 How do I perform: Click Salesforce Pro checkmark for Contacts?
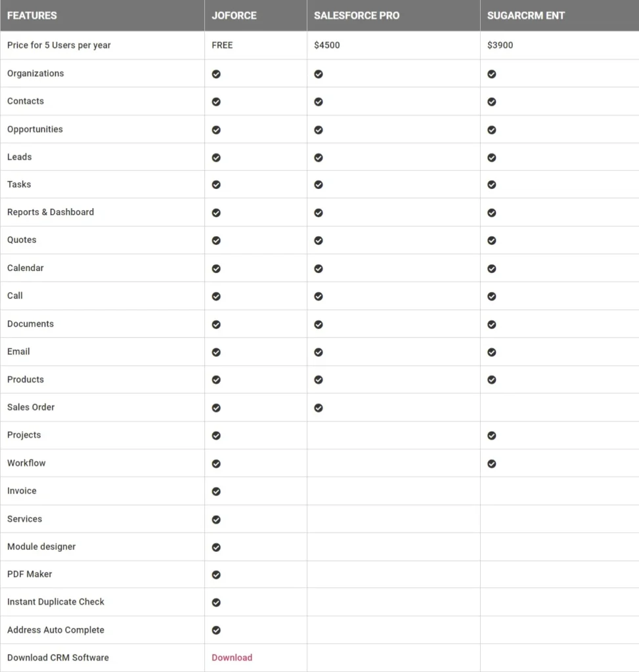tap(319, 102)
